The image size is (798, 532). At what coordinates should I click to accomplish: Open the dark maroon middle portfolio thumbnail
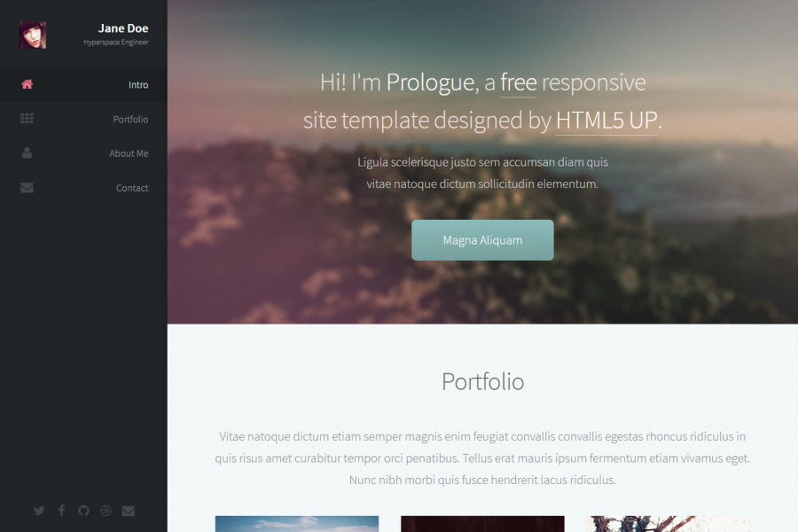482,523
